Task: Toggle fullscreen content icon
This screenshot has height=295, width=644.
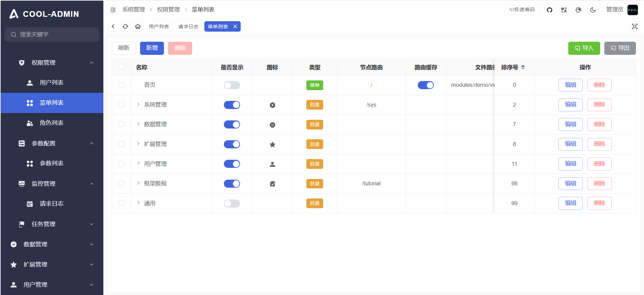Action: (635, 27)
